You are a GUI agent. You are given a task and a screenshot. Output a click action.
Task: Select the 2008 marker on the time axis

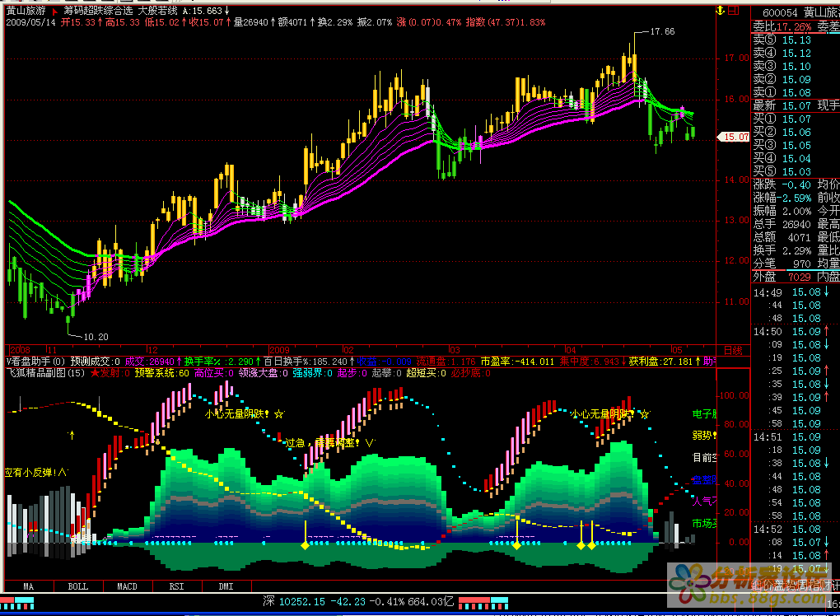21,350
